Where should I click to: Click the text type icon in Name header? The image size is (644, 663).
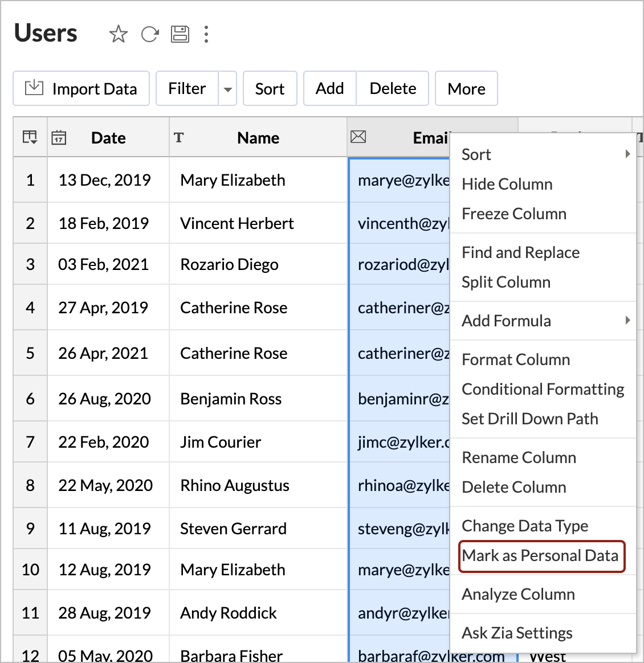(179, 137)
